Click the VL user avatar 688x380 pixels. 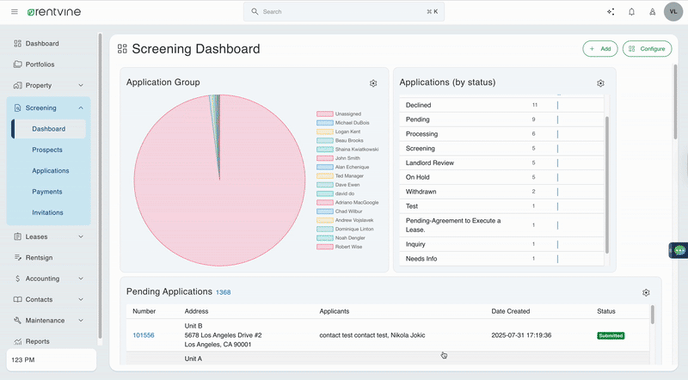point(673,12)
